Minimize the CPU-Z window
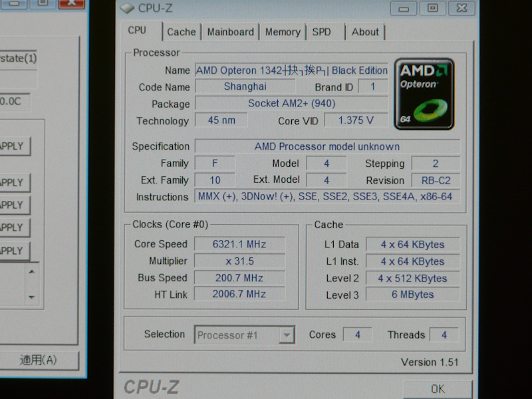This screenshot has width=532, height=399. [x=404, y=8]
